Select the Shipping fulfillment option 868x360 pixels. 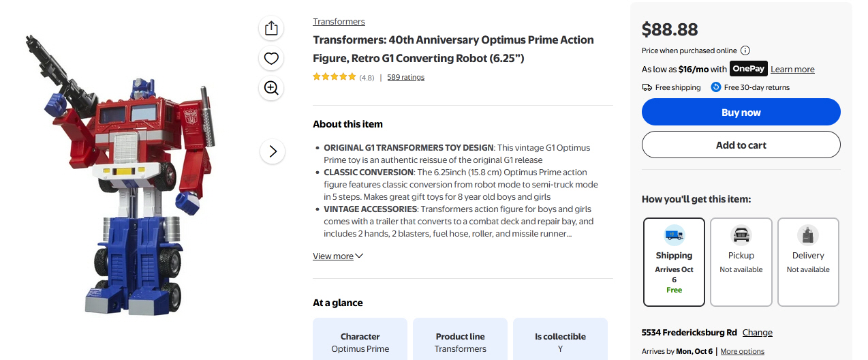click(674, 262)
